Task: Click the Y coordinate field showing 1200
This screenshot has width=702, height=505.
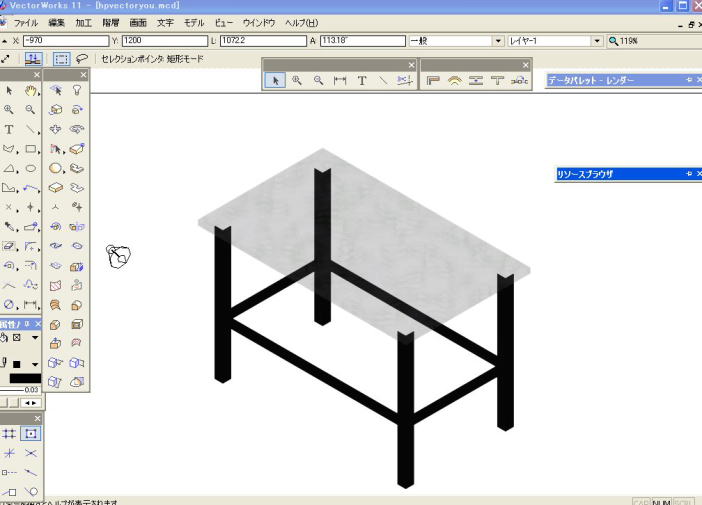Action: (x=165, y=41)
